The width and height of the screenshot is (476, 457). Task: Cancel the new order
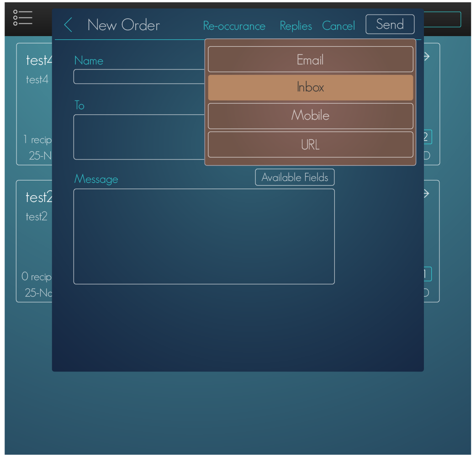(338, 26)
